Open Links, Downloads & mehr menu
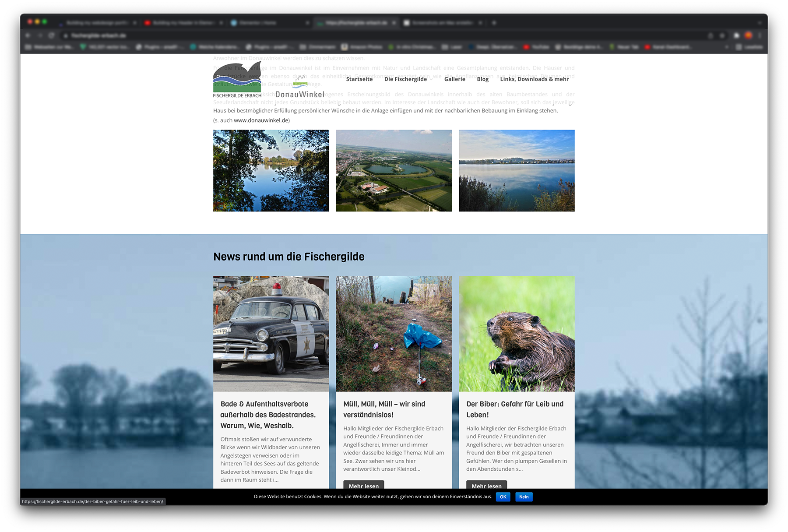This screenshot has width=788, height=532. tap(535, 79)
